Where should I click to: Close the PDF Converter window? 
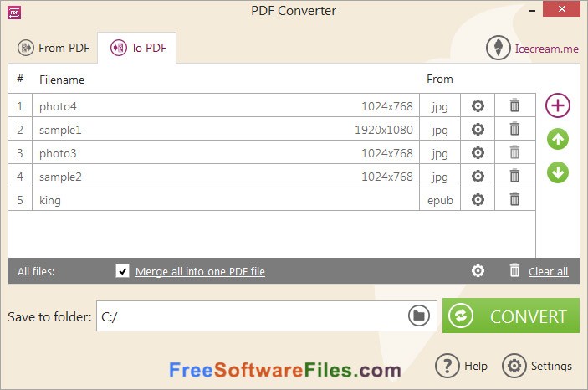tap(561, 9)
